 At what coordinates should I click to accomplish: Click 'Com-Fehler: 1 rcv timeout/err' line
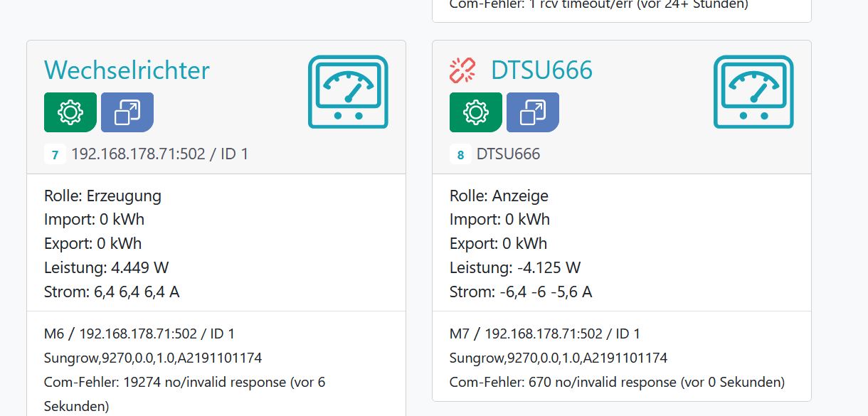tap(598, 4)
